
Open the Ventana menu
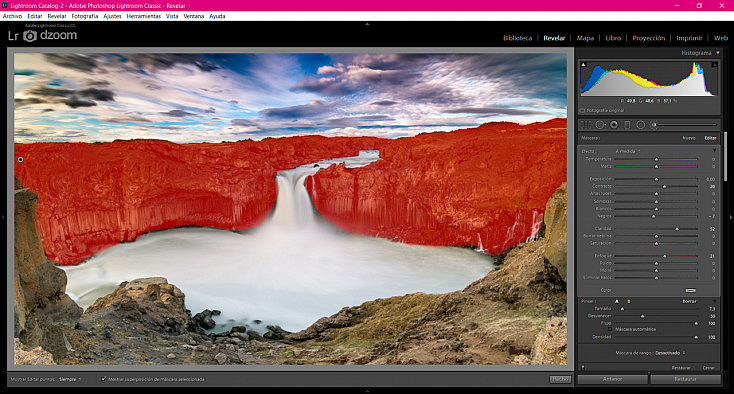click(x=194, y=16)
